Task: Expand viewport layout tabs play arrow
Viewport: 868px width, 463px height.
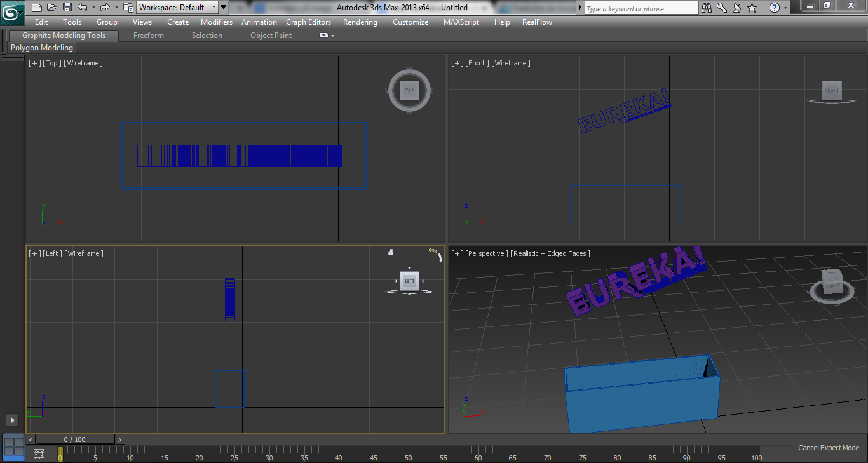Action: [12, 420]
